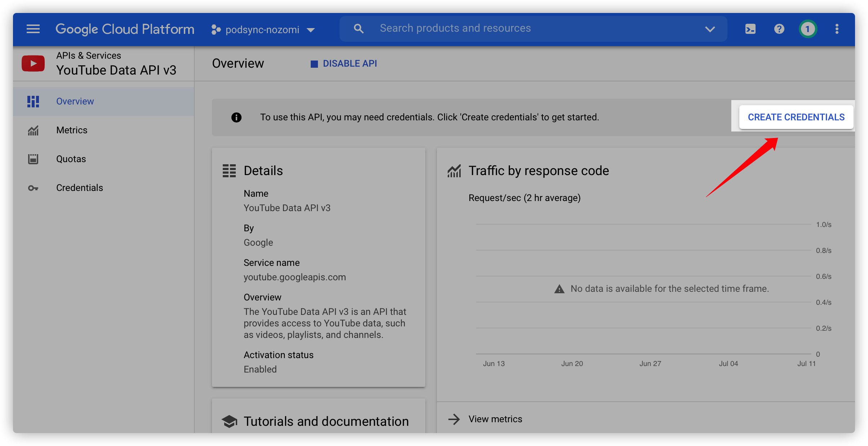
Task: Open the help question mark icon
Action: click(x=779, y=29)
